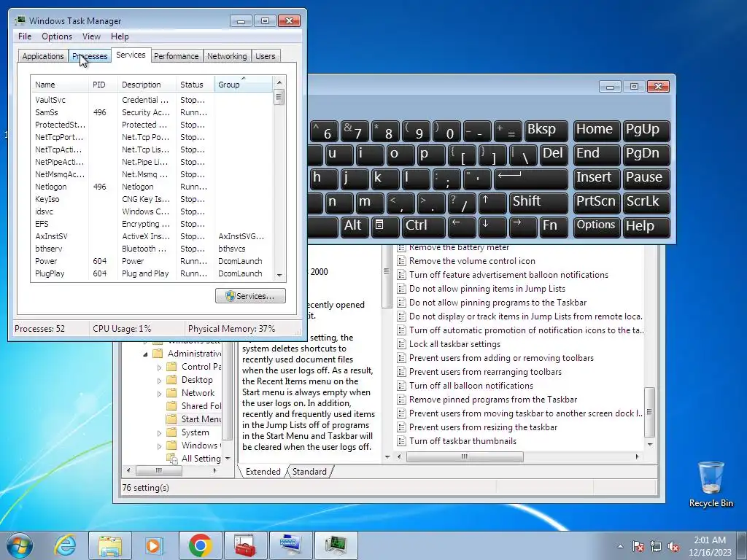Toggle the Alt key on keyboard
The image size is (747, 560).
355,226
